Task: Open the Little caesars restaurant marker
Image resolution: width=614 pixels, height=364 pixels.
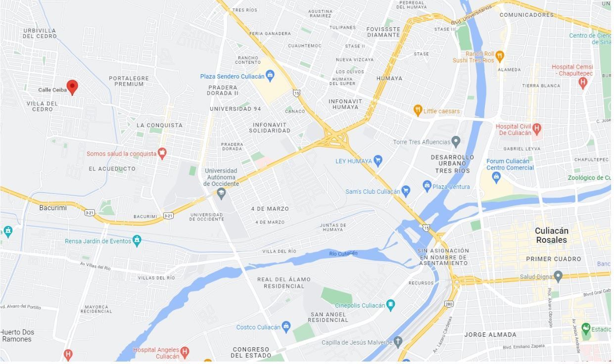Action: [418, 110]
